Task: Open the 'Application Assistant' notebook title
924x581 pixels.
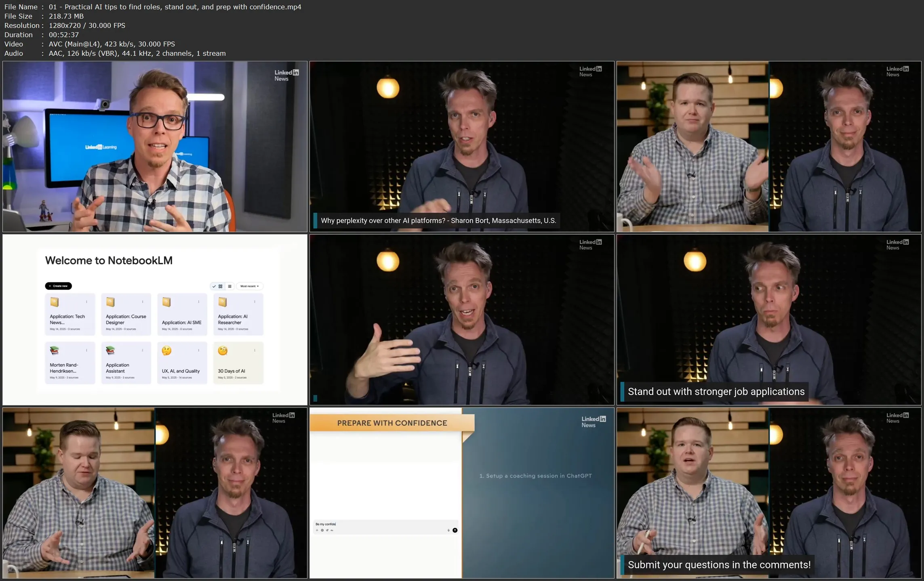Action: [x=117, y=368]
